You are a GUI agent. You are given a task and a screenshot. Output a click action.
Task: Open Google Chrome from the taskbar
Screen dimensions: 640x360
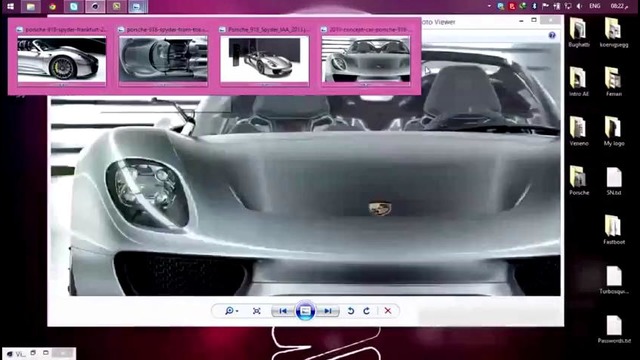52,6
